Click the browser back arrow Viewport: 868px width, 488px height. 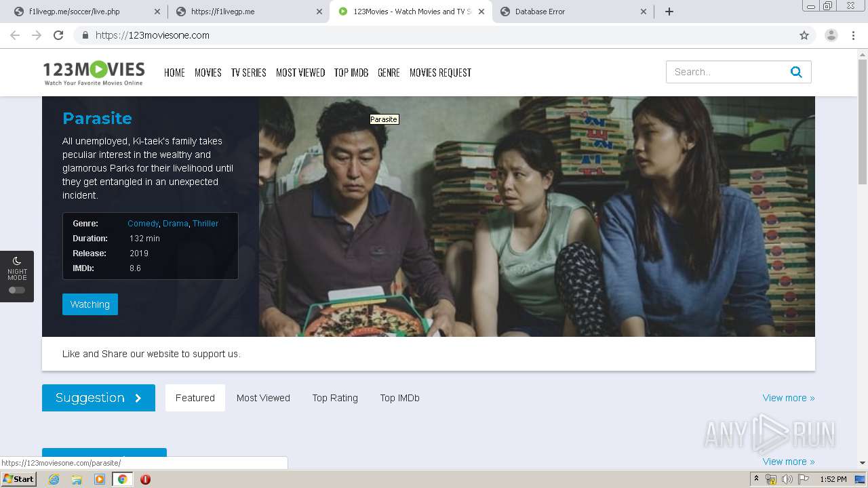pyautogui.click(x=15, y=35)
